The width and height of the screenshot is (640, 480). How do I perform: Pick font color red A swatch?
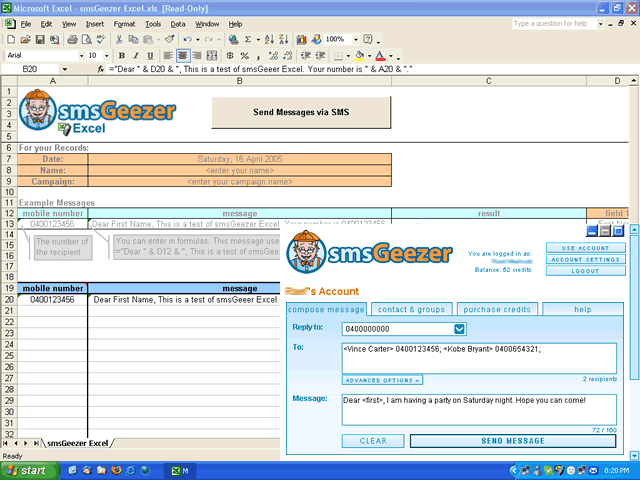[380, 56]
